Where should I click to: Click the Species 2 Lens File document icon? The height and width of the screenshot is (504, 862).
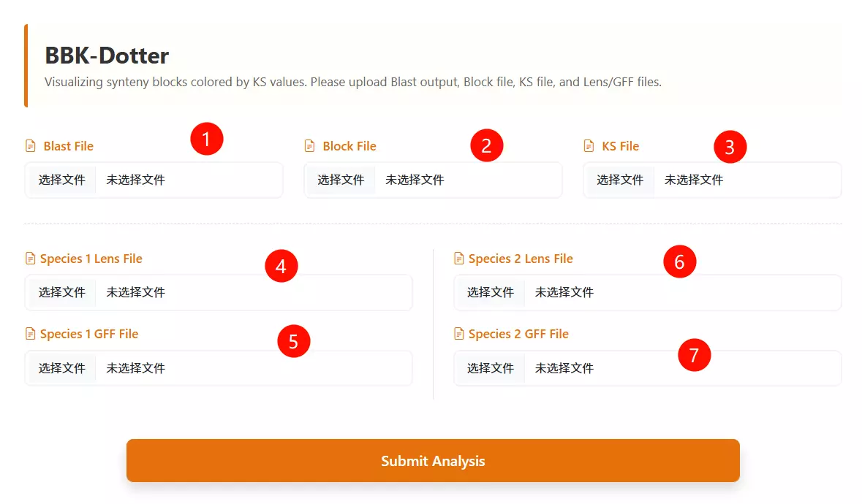pos(459,259)
